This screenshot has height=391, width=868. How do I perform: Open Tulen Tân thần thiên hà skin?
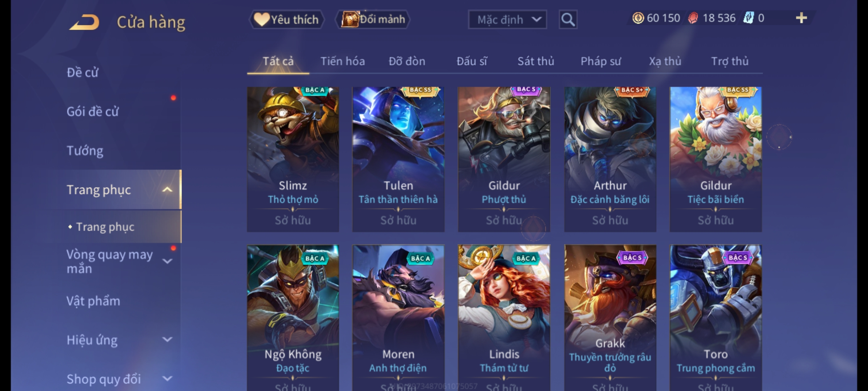coord(398,159)
